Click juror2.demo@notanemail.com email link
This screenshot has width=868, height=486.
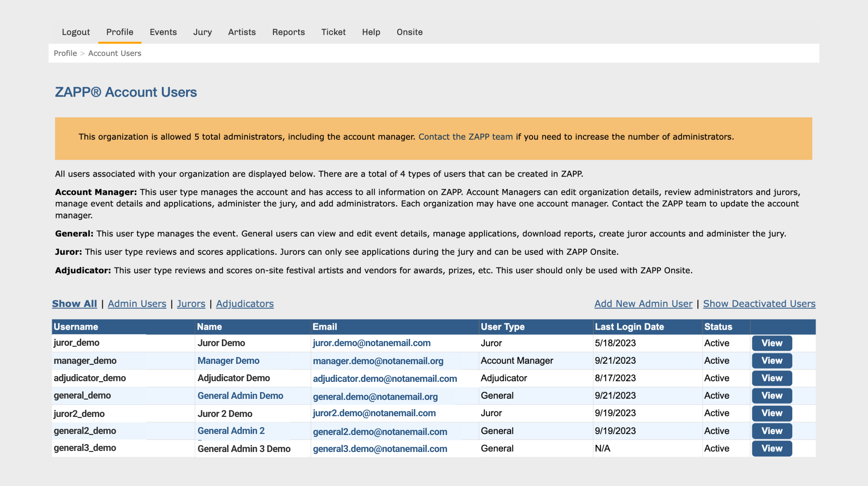point(374,413)
